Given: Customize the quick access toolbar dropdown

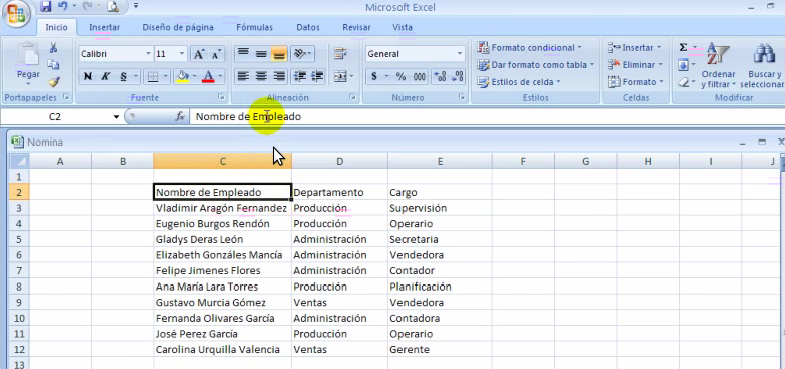Looking at the screenshot, I should click(x=136, y=7).
